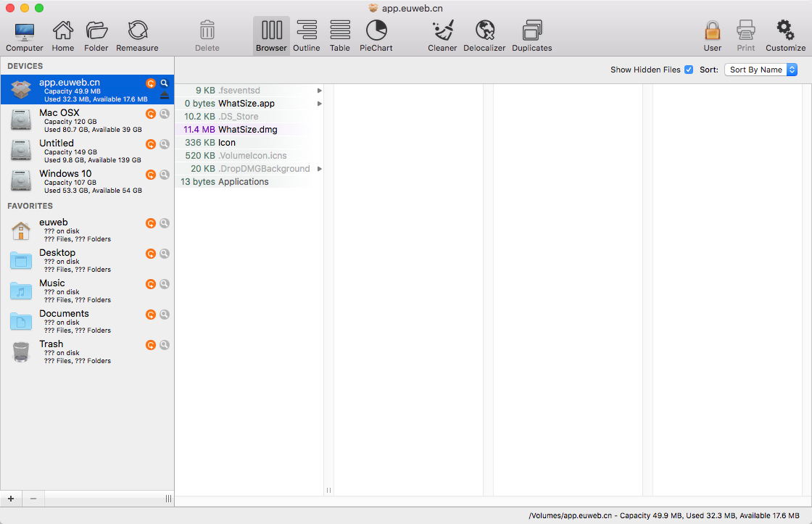Open the Computer view in toolbar
Viewport: 812px width, 524px height.
click(25, 36)
